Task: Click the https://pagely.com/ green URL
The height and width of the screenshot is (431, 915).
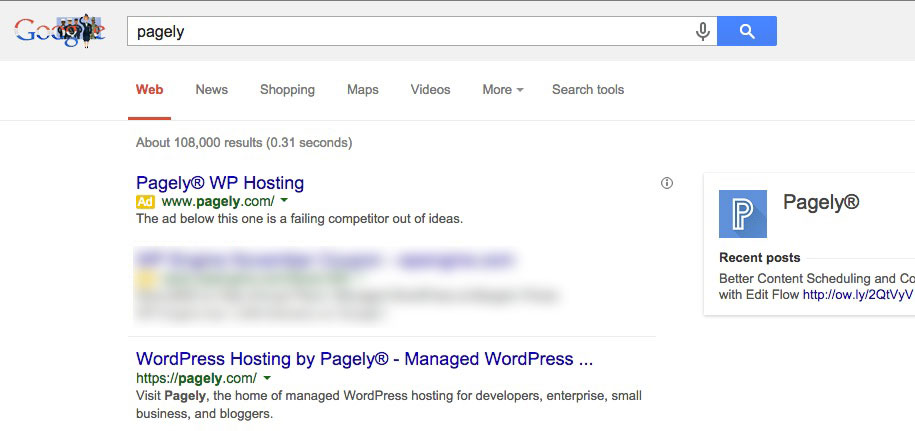Action: pos(196,379)
